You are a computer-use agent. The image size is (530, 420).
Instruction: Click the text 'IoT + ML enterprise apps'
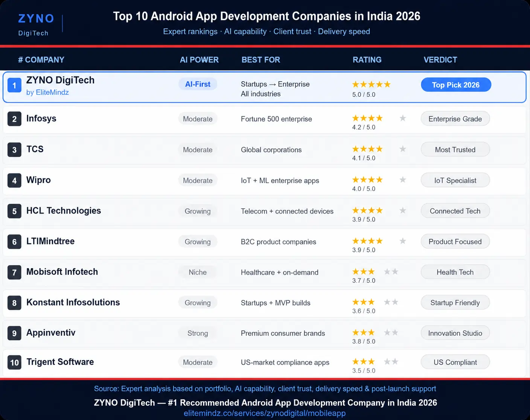click(280, 181)
